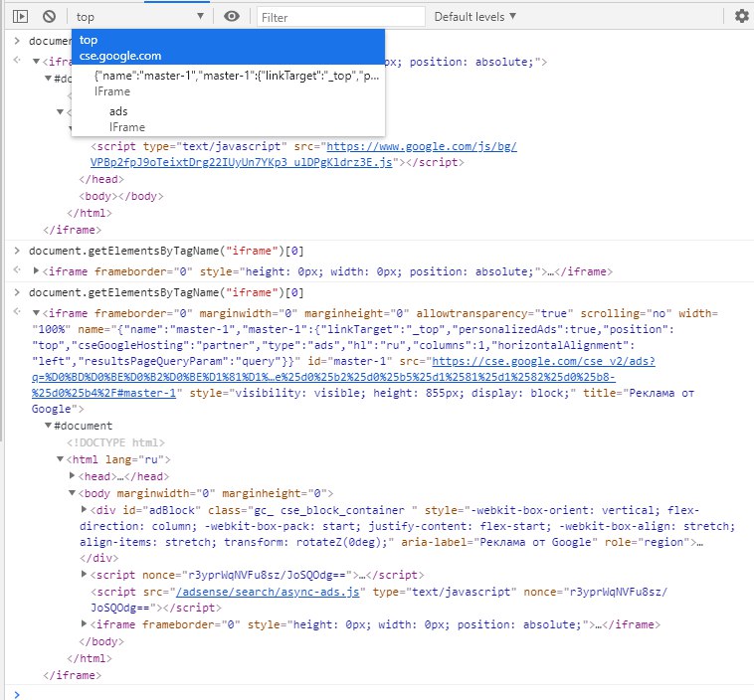Expand the head node under html lang="ru"
Viewport: 754px width, 700px height.
coord(73,476)
